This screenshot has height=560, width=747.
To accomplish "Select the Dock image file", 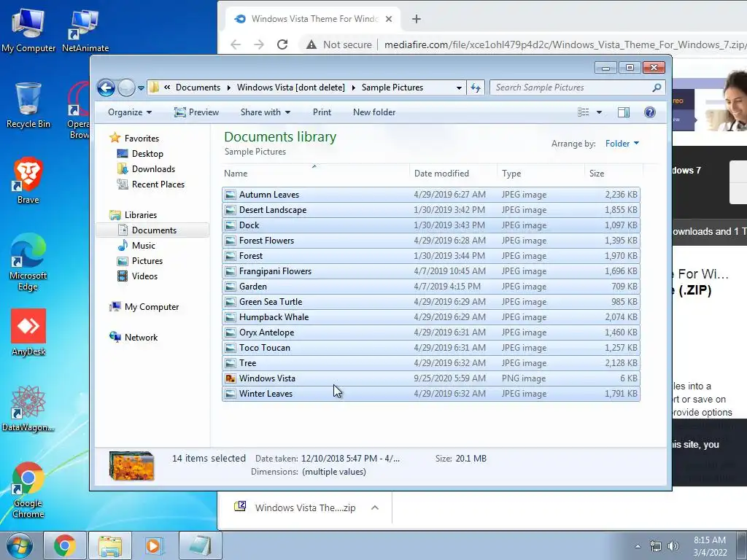I will tap(430, 225).
